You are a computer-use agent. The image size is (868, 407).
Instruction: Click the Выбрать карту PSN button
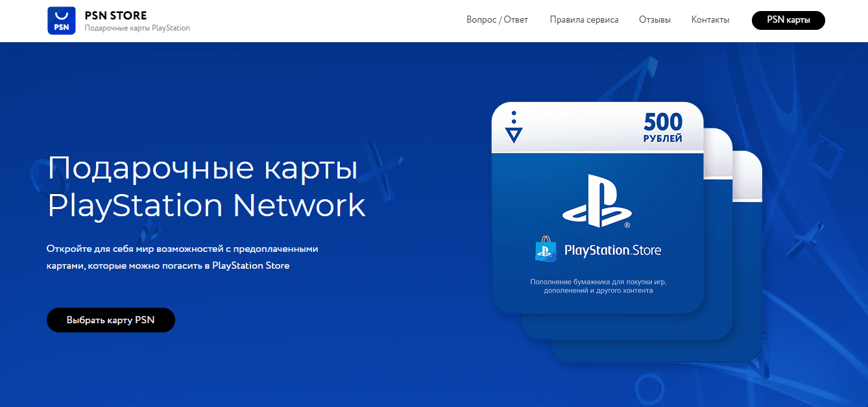(x=111, y=320)
